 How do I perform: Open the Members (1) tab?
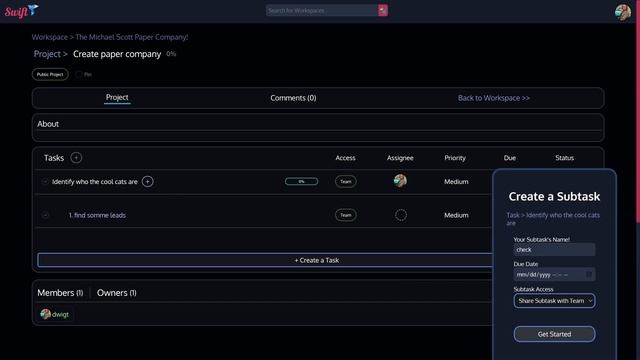coord(60,293)
